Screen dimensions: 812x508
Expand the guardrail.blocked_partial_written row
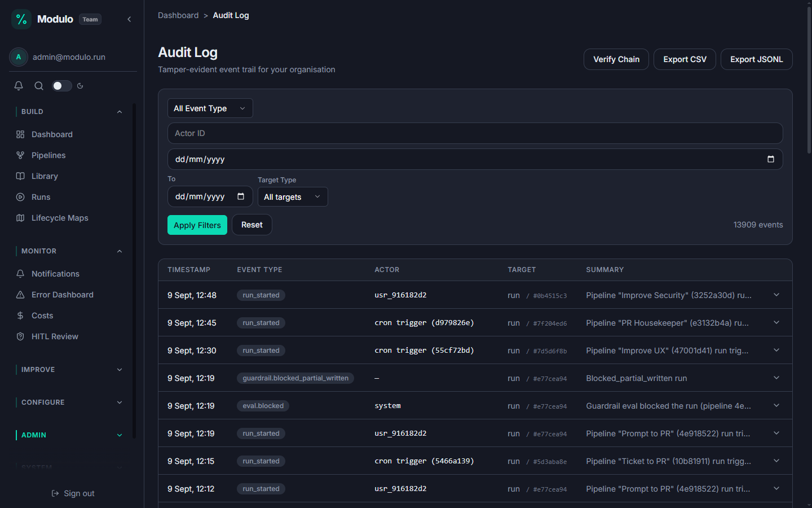(x=776, y=378)
